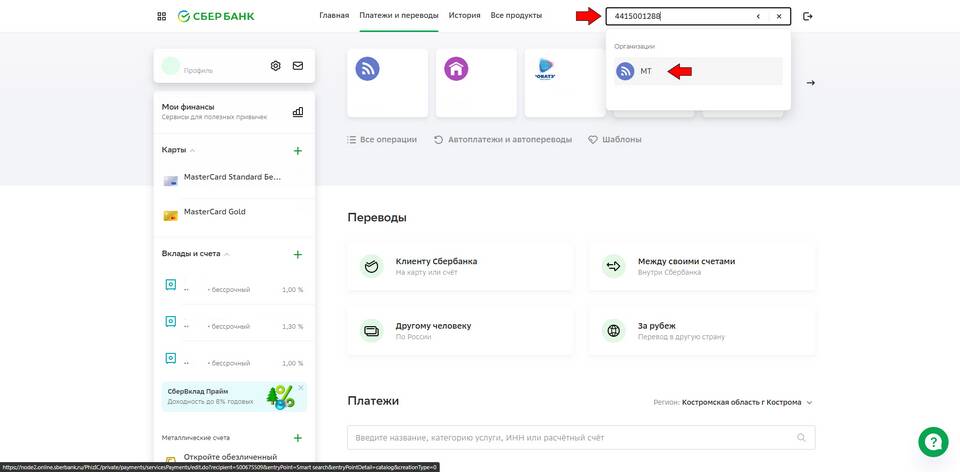Screen dimensions: 960x472
Task: Close the СберВклад Прайм banner
Action: coord(300,388)
